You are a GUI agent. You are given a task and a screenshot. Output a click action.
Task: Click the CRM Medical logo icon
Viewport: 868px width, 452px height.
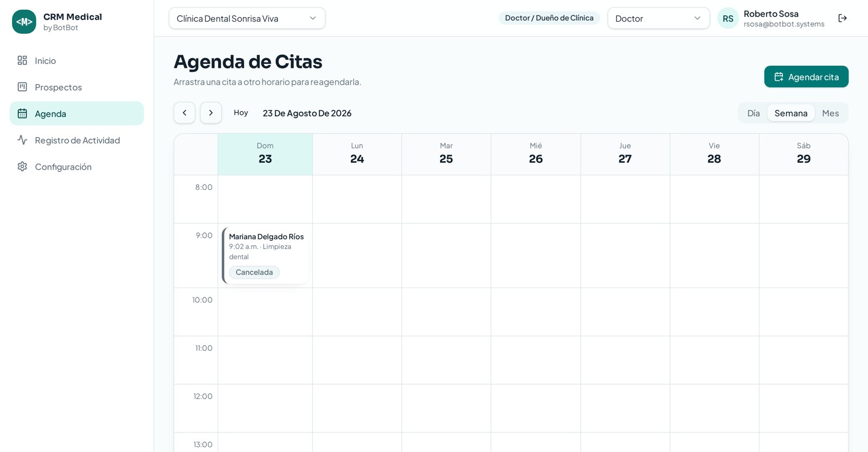click(24, 22)
